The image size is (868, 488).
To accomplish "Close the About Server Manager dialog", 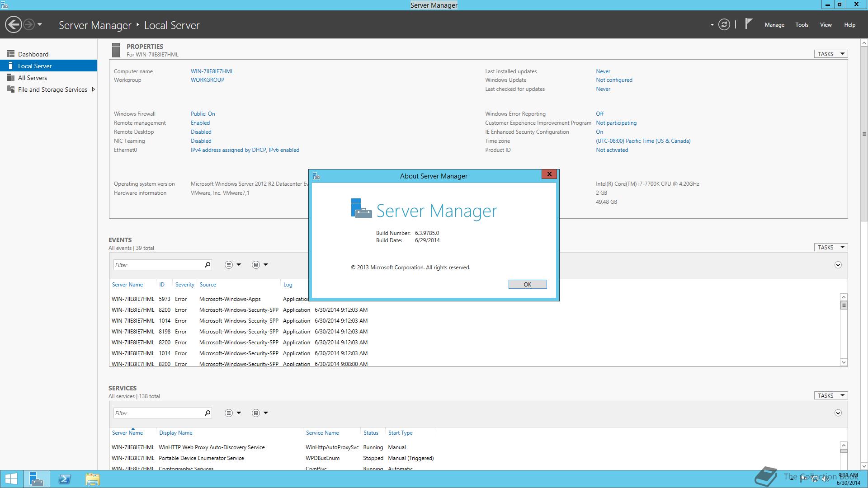I will [x=549, y=174].
